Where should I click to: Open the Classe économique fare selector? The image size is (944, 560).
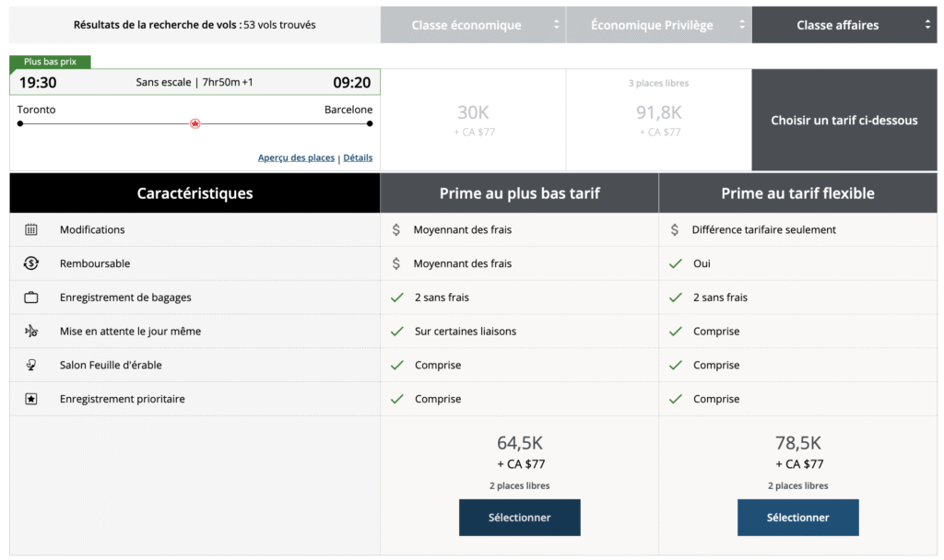click(x=473, y=24)
